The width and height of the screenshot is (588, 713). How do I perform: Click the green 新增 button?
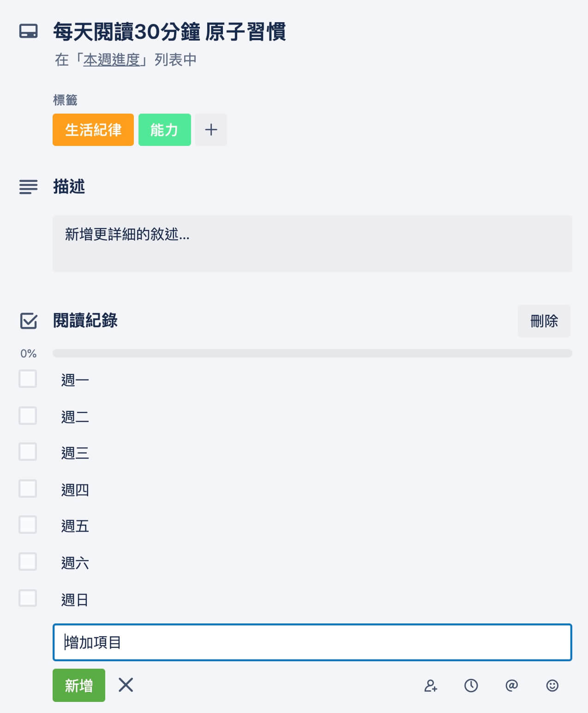pyautogui.click(x=79, y=685)
